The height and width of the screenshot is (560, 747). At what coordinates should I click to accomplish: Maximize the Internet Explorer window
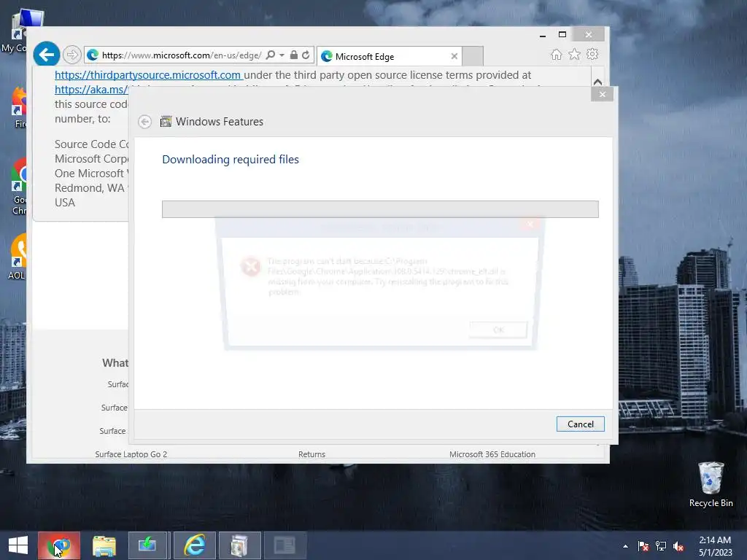pyautogui.click(x=562, y=35)
